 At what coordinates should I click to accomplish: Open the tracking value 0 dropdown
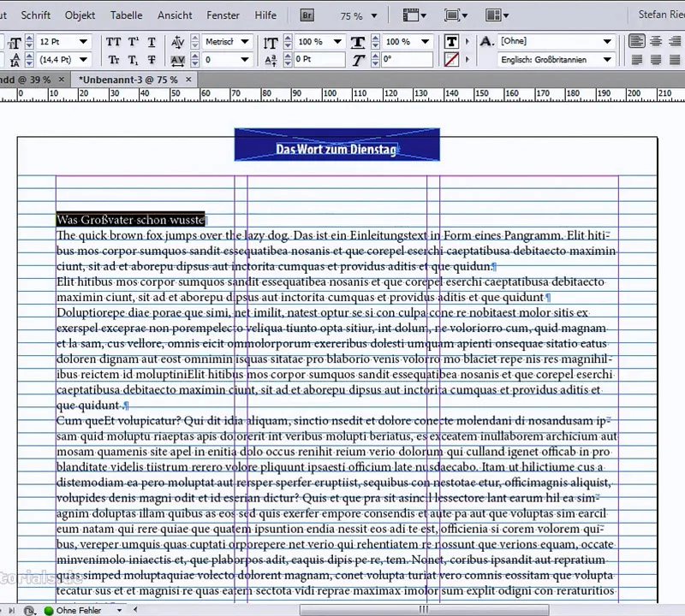click(x=245, y=59)
